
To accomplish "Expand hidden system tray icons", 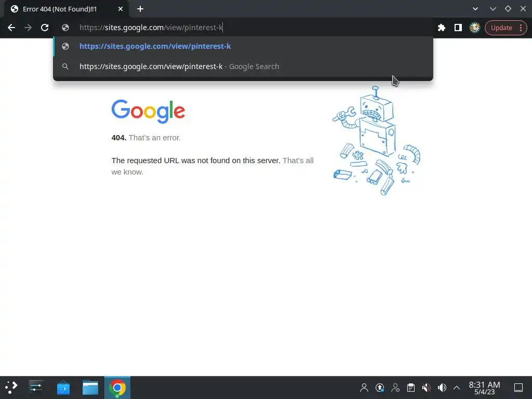I will (457, 388).
